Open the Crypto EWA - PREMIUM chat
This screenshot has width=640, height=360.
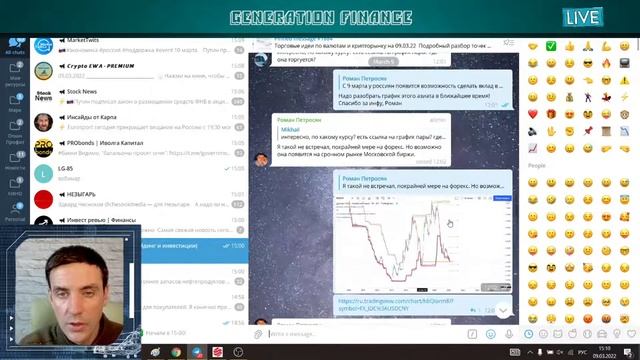(x=139, y=71)
